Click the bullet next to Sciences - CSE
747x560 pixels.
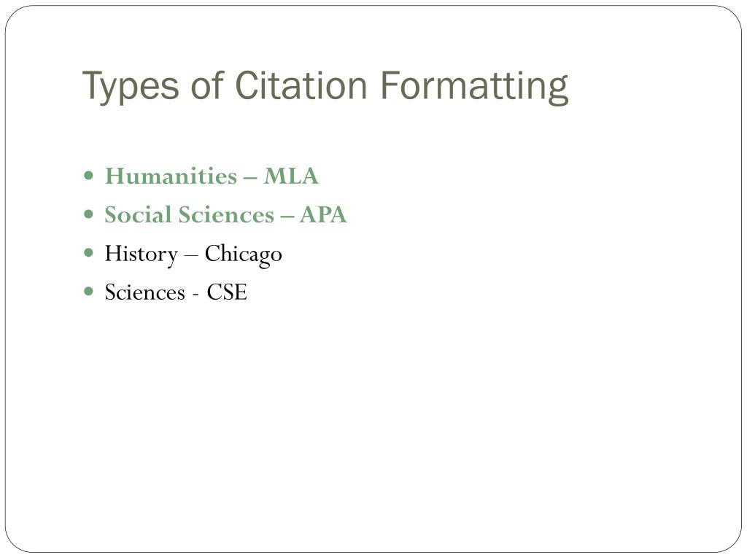[x=88, y=291]
